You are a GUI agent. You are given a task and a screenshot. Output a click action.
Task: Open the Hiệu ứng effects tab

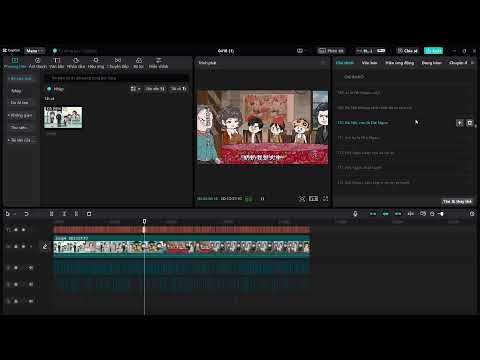coord(96,63)
